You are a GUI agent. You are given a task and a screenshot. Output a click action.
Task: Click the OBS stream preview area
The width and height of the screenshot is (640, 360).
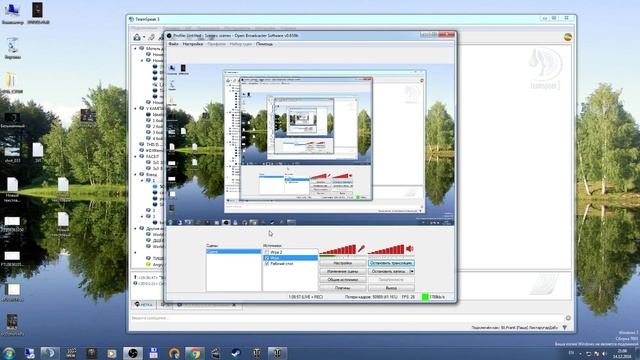click(x=310, y=144)
